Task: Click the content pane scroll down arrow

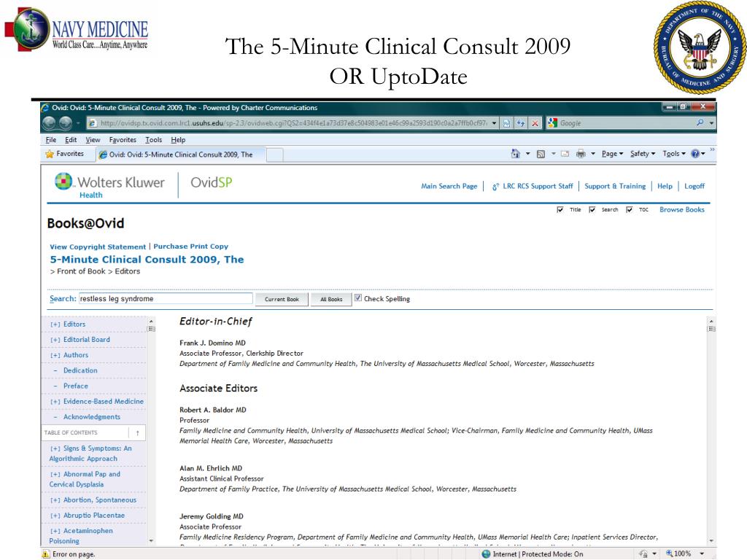Action: click(711, 541)
